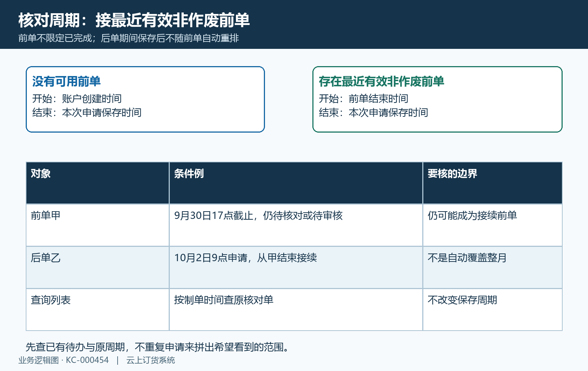The height and width of the screenshot is (371, 588).
Task: Select the subtitle beginning 前单不限定已完成
Action: tap(129, 38)
